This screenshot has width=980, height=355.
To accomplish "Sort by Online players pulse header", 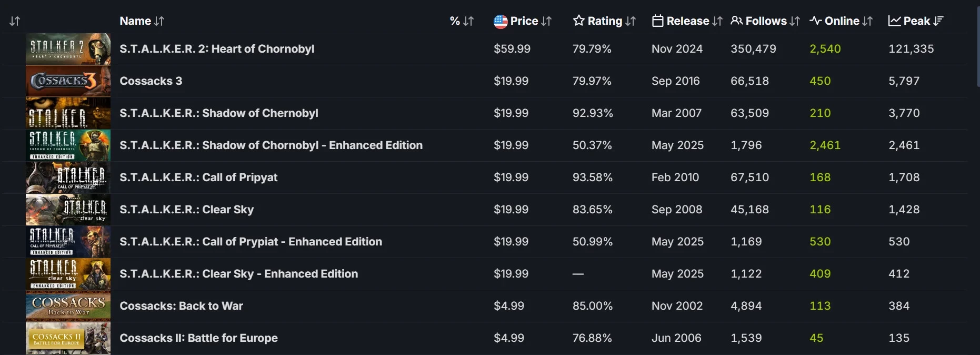I will [x=841, y=21].
